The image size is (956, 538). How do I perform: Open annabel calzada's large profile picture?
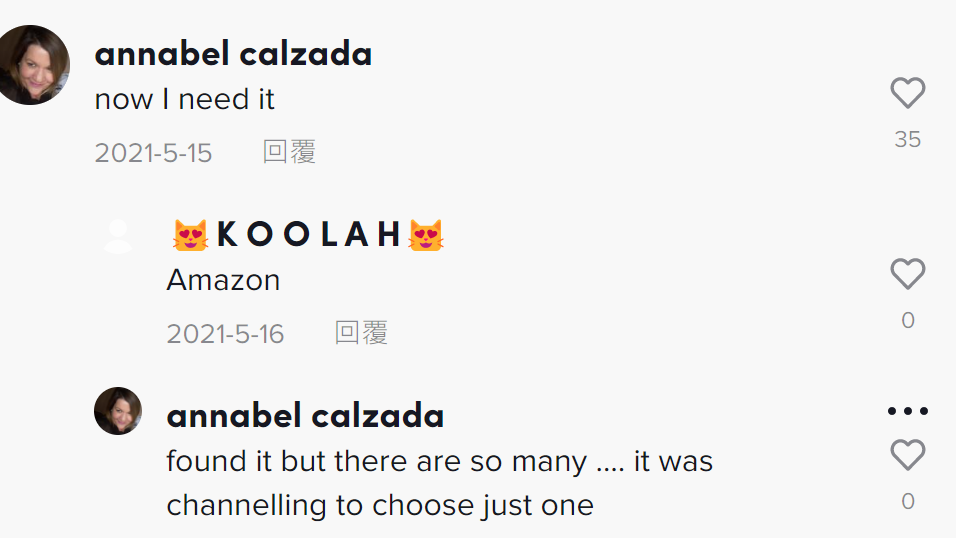pyautogui.click(x=31, y=65)
